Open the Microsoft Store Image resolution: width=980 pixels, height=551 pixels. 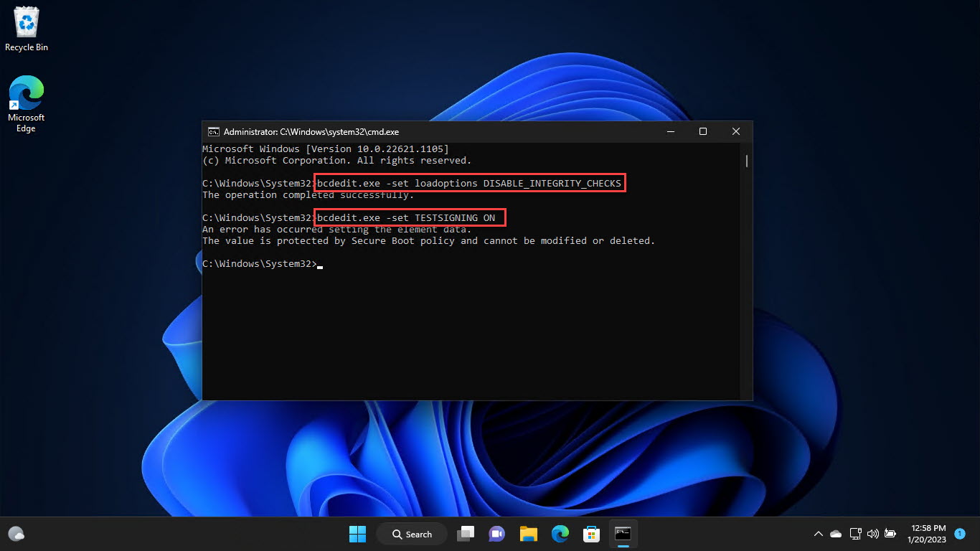(x=591, y=534)
